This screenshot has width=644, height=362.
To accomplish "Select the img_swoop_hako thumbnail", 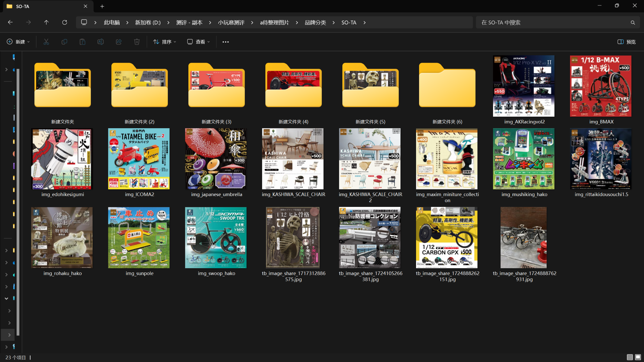I will pyautogui.click(x=216, y=238).
